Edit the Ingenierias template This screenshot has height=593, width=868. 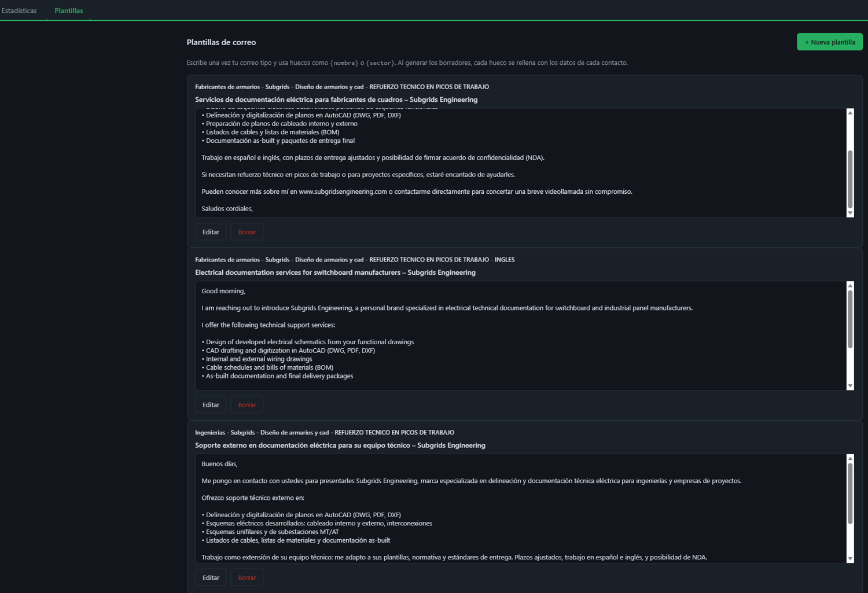[x=211, y=577]
